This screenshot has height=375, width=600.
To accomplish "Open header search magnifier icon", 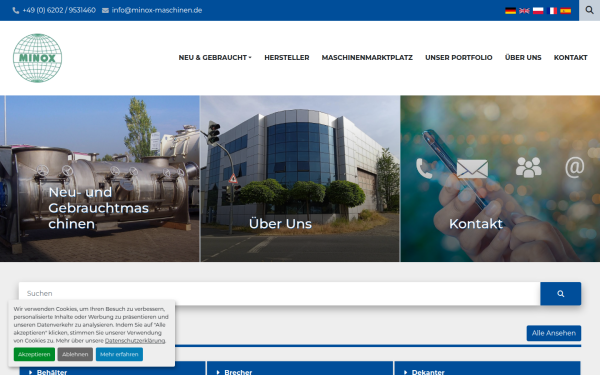I will (589, 10).
